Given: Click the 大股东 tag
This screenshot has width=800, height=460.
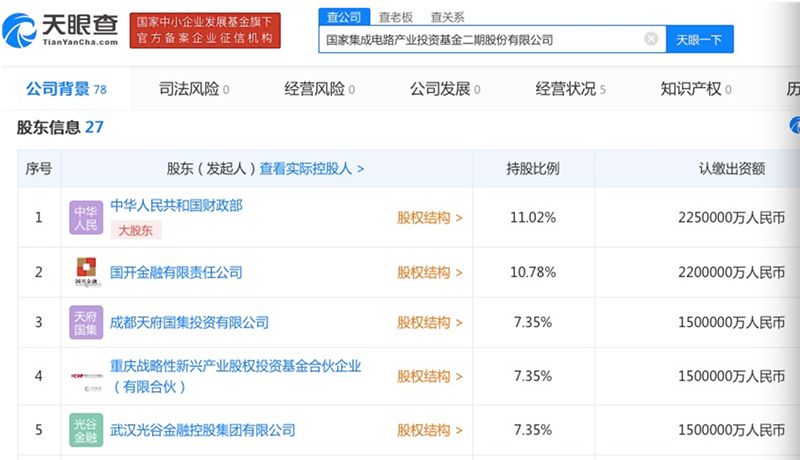Looking at the screenshot, I should (x=136, y=231).
